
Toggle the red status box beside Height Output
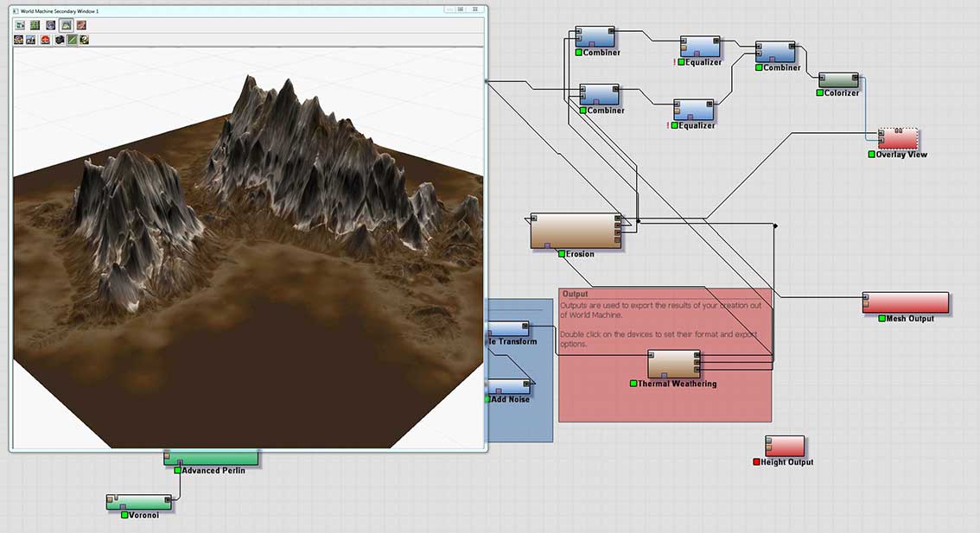756,462
